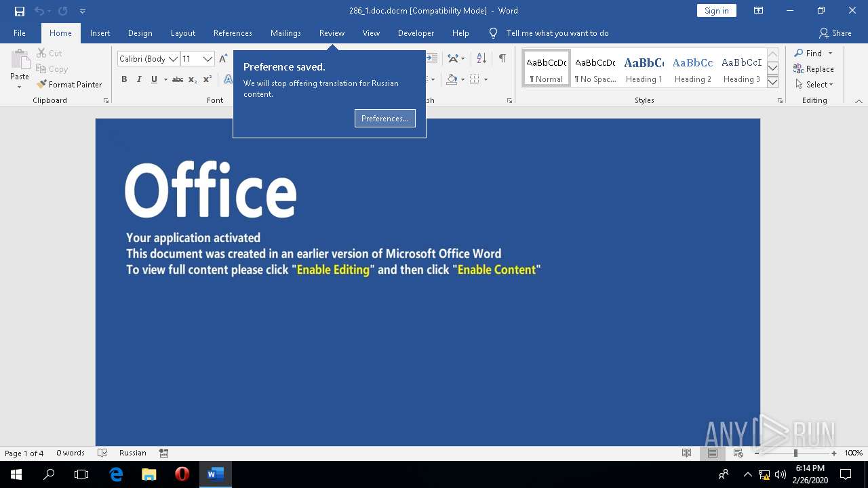
Task: Toggle Underline formatting
Action: tap(154, 79)
